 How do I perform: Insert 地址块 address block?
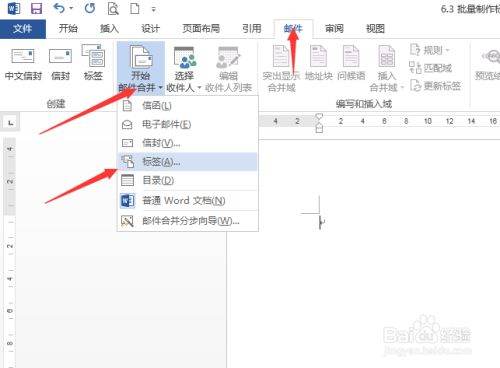[319, 63]
